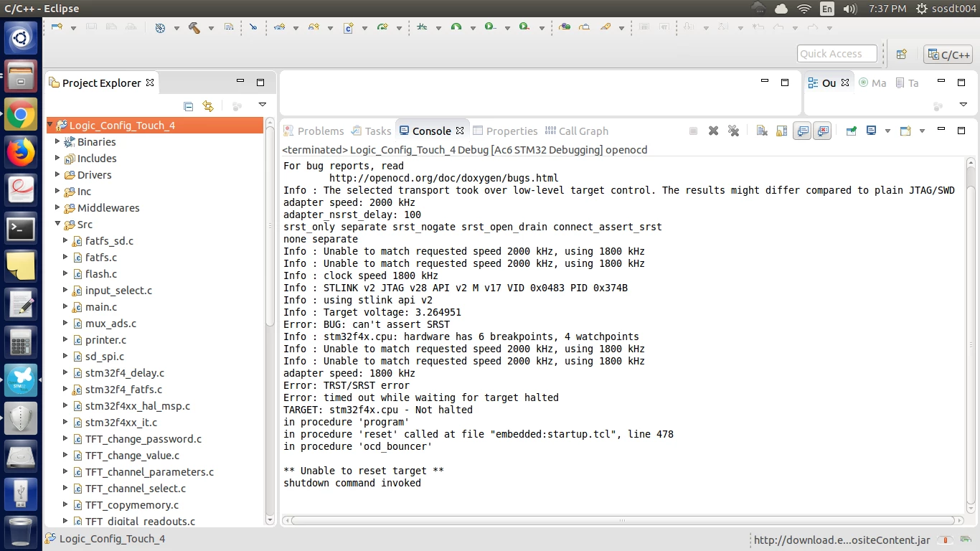Click the Open Perspective icon
This screenshot has width=980, height=551.
click(x=902, y=54)
